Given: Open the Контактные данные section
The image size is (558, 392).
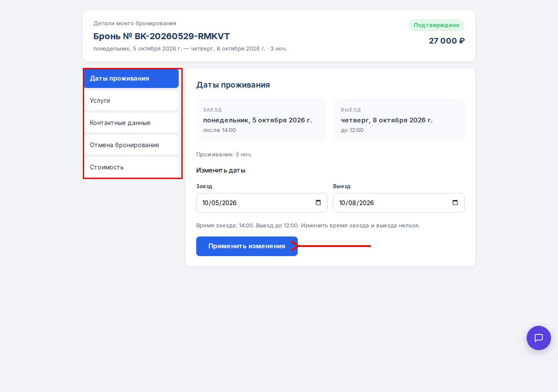Looking at the screenshot, I should [x=131, y=123].
